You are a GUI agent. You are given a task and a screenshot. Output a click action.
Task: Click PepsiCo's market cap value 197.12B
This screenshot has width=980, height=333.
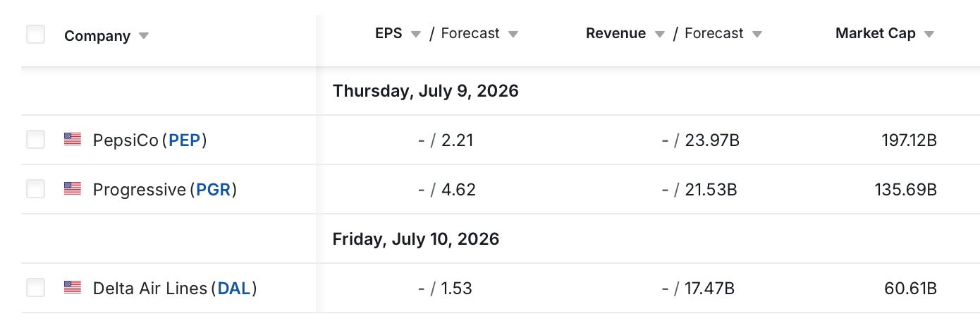[909, 140]
